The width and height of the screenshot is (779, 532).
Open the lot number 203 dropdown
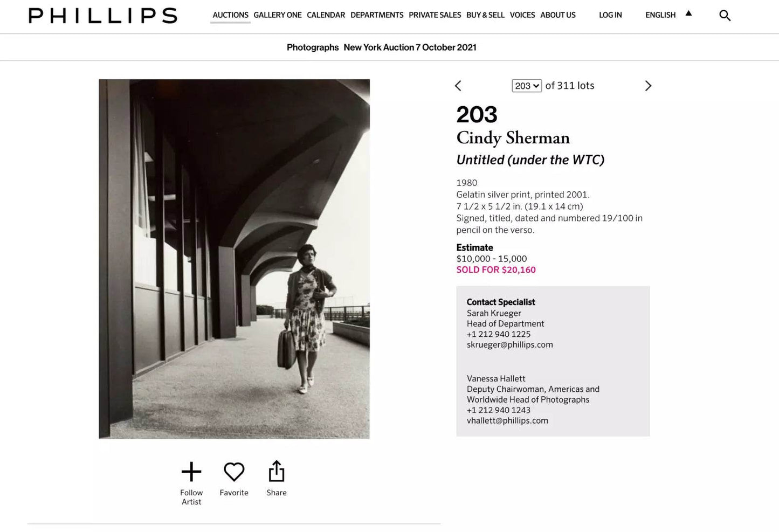pyautogui.click(x=526, y=86)
